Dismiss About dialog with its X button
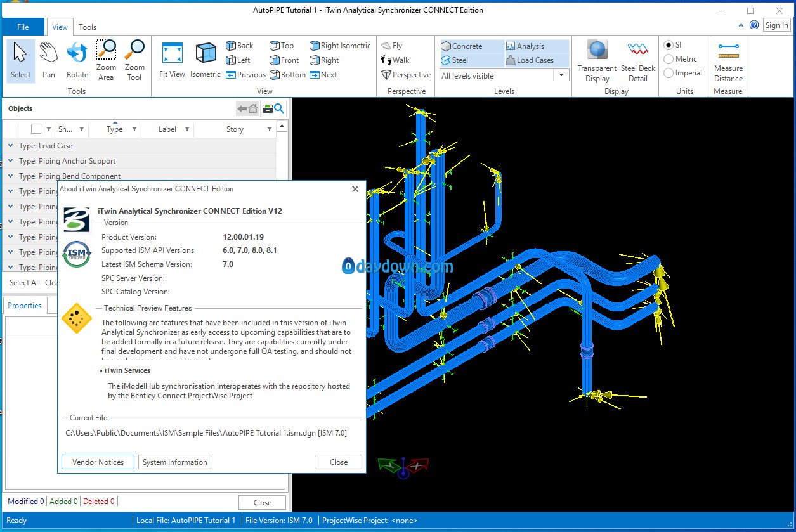This screenshot has width=796, height=532. pos(355,189)
